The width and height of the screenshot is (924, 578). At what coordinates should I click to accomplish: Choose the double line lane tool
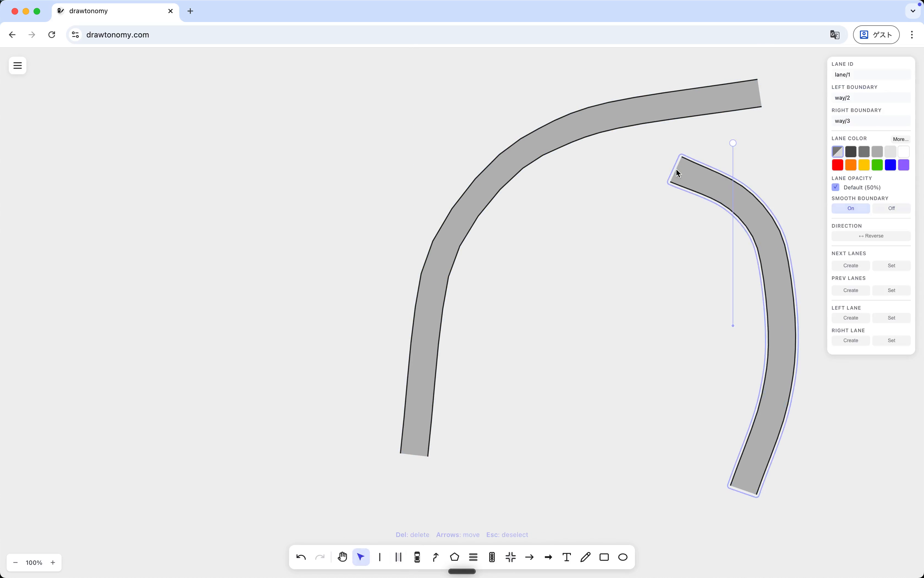pos(398,557)
